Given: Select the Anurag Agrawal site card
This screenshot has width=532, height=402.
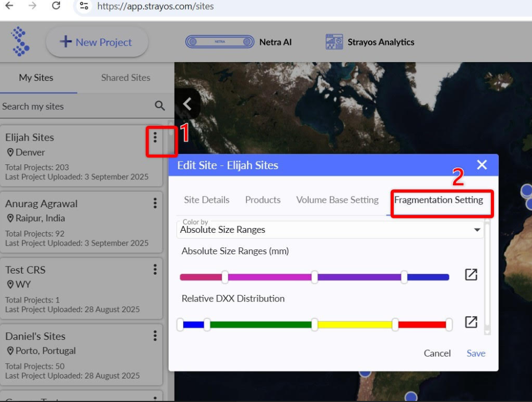Looking at the screenshot, I should (x=81, y=222).
